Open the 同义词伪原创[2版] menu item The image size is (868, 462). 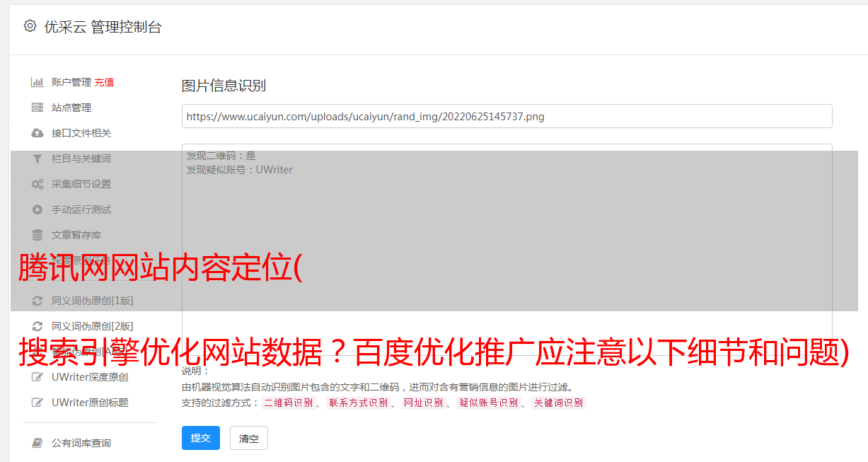[92, 326]
